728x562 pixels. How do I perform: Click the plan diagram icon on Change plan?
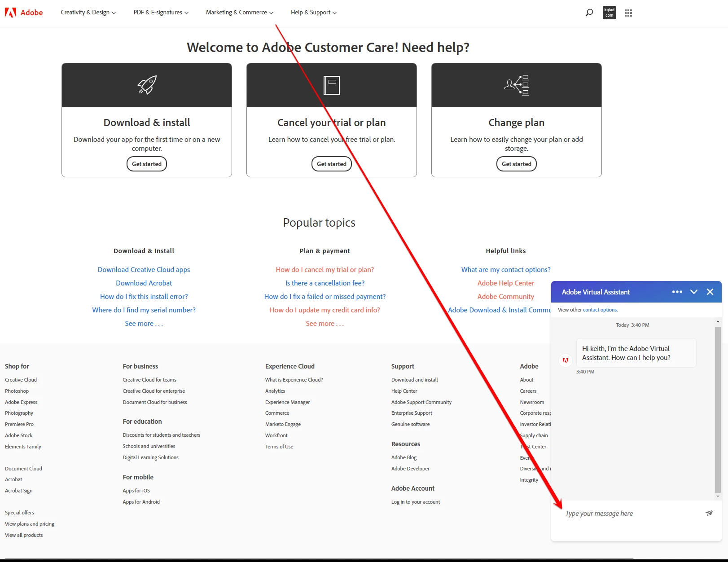[x=517, y=85]
